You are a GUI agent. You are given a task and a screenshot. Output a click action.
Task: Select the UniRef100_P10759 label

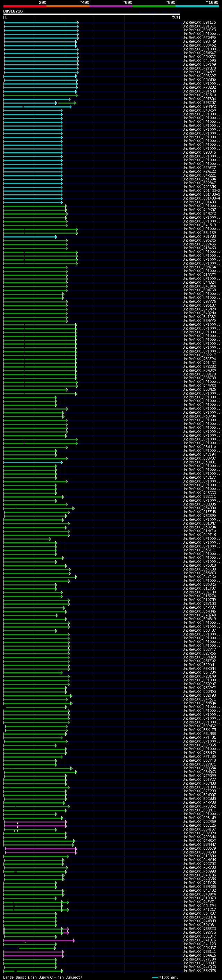tap(199, 600)
